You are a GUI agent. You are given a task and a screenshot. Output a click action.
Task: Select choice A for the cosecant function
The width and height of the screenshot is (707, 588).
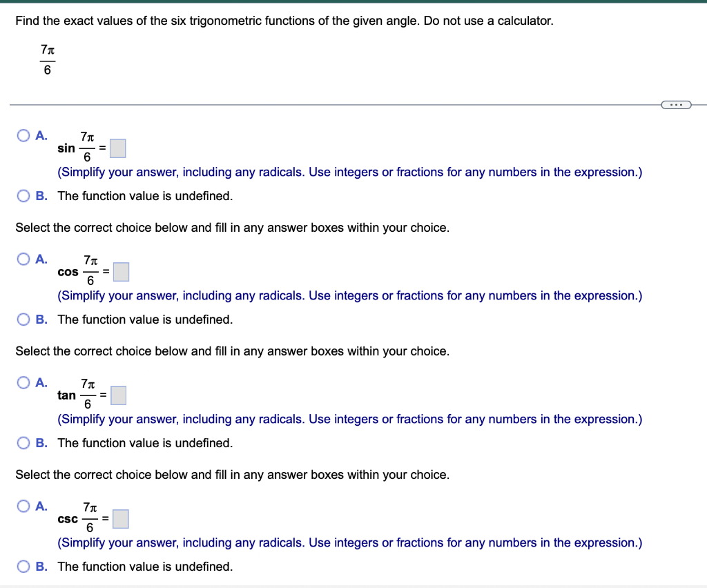[23, 506]
